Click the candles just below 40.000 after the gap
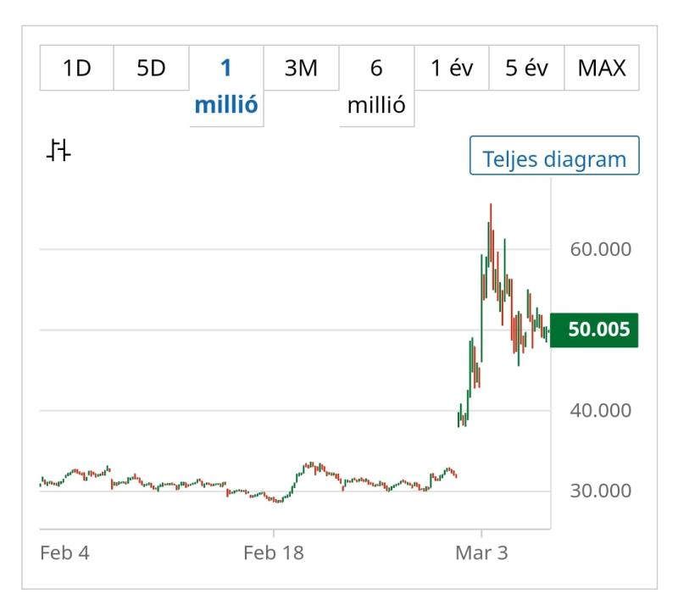678x616 pixels. pos(462,415)
